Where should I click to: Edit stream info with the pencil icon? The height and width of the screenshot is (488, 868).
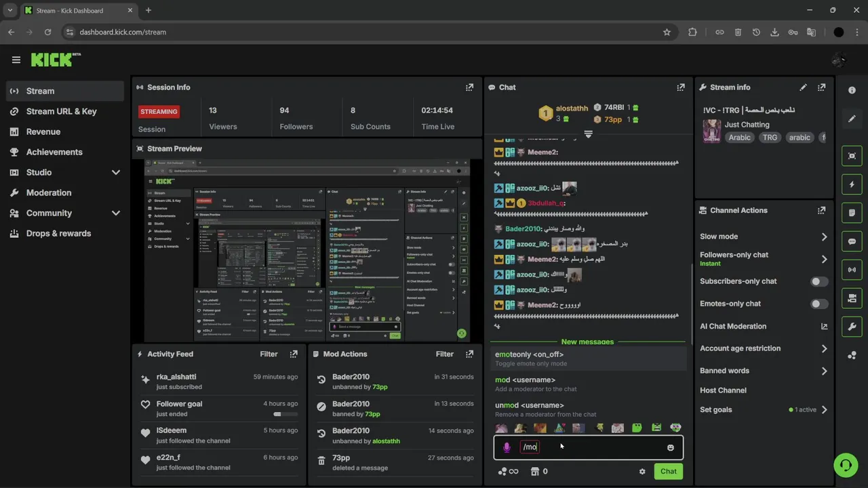point(804,87)
